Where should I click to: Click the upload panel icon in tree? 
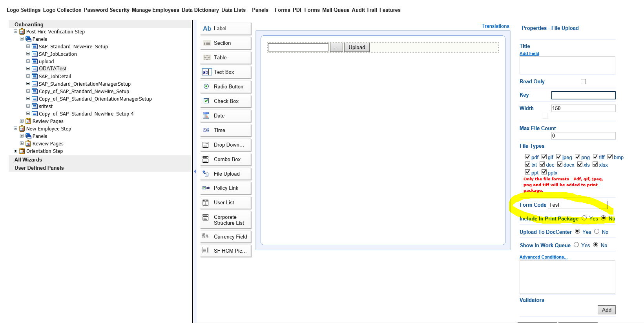(x=35, y=61)
